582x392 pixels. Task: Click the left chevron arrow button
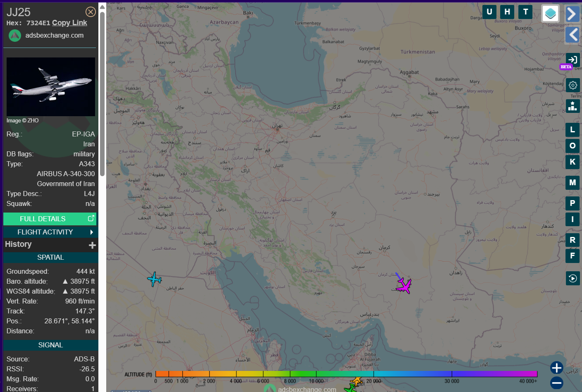click(572, 35)
